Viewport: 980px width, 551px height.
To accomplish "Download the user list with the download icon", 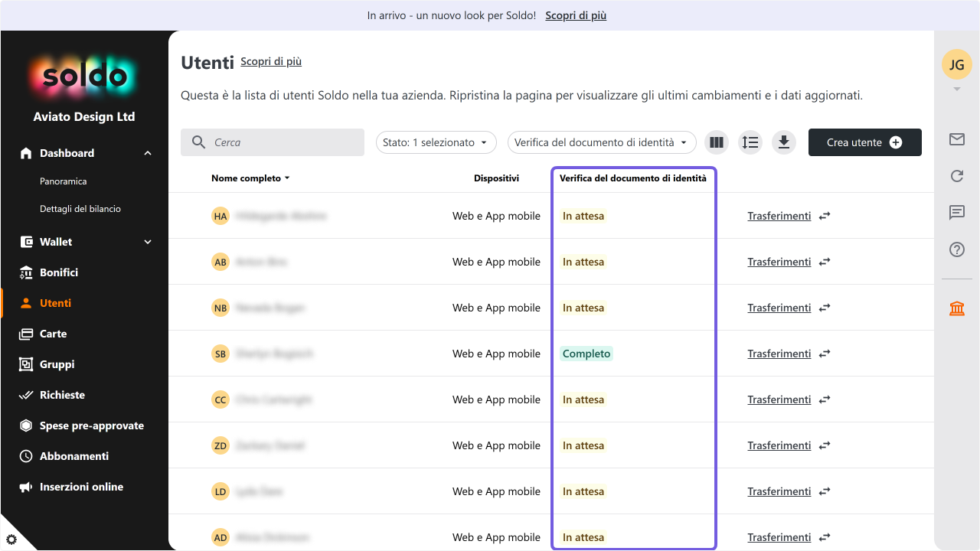I will (784, 142).
